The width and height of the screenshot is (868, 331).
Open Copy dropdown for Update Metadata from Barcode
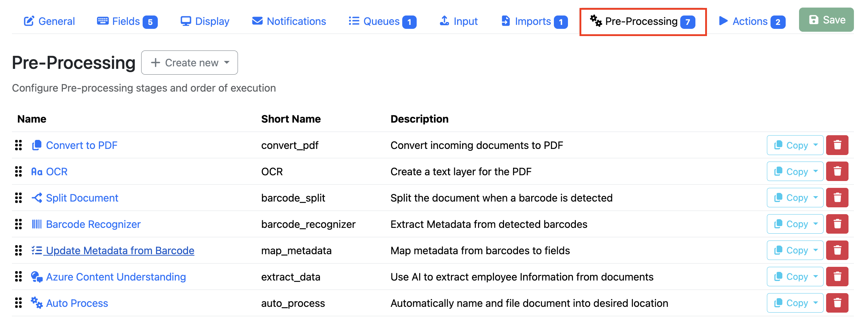[795, 251]
